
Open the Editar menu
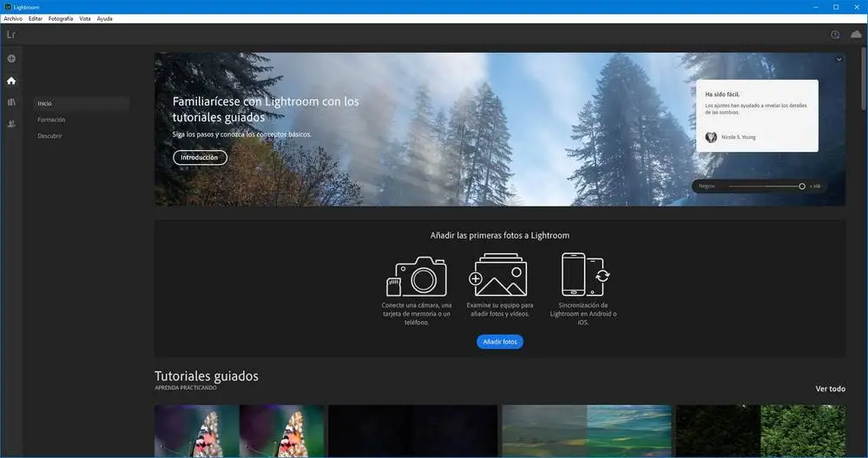36,19
